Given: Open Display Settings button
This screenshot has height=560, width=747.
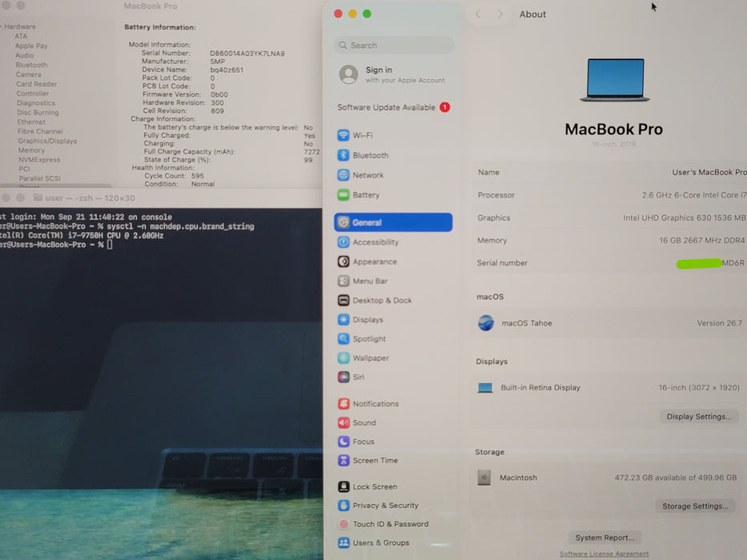Looking at the screenshot, I should coord(698,417).
